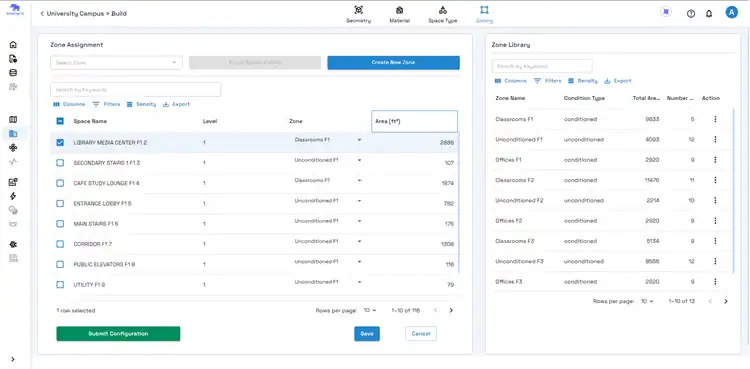Viewport: 750px width, 369px height.
Task: Open actions menu for Classrooms F3 zone
Action: pyautogui.click(x=715, y=241)
